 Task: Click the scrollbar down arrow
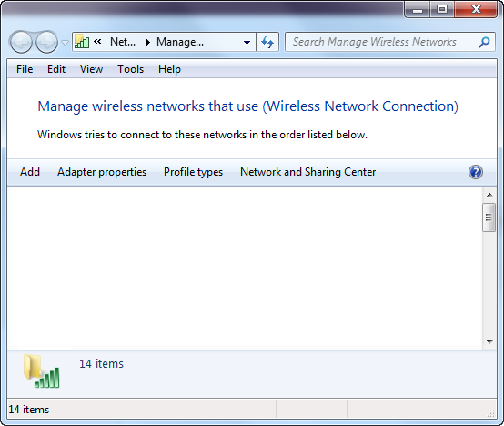point(489,341)
